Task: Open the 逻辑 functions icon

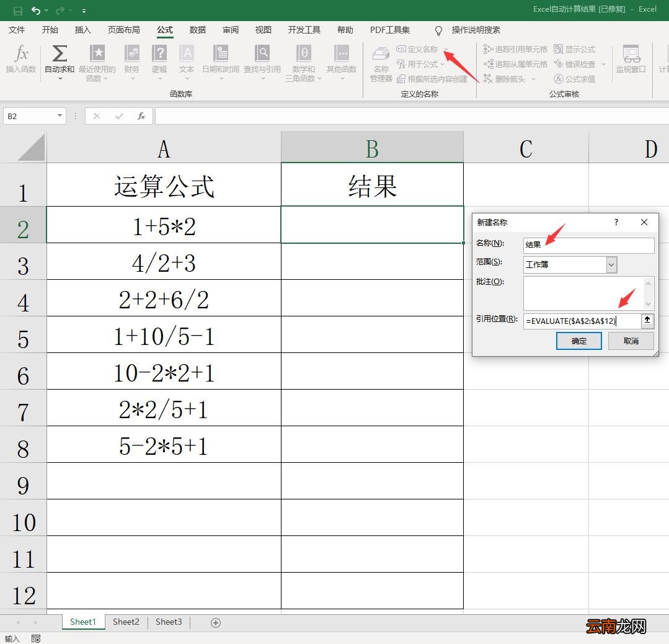Action: pyautogui.click(x=159, y=53)
